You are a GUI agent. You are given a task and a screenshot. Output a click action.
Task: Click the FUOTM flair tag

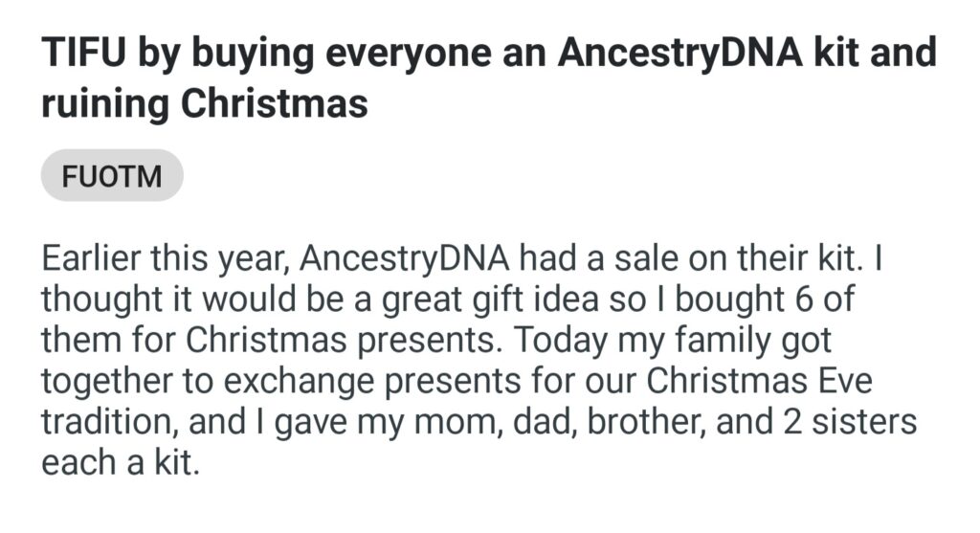111,176
